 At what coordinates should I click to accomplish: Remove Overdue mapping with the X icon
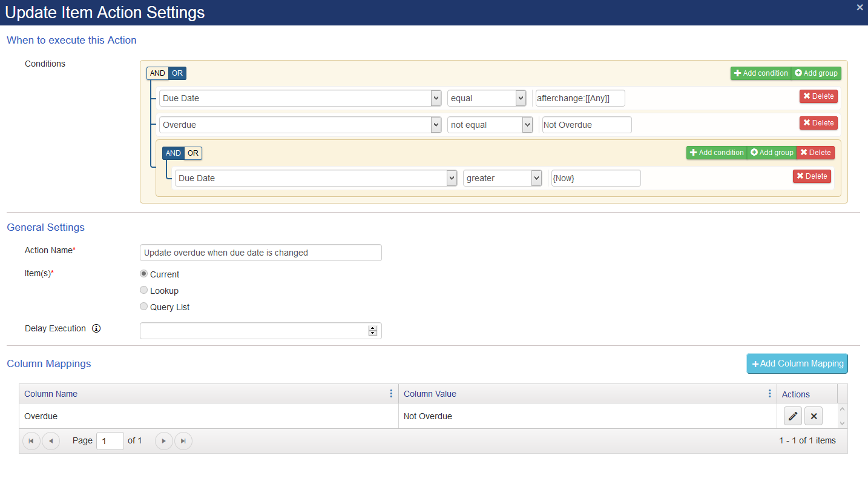(814, 416)
